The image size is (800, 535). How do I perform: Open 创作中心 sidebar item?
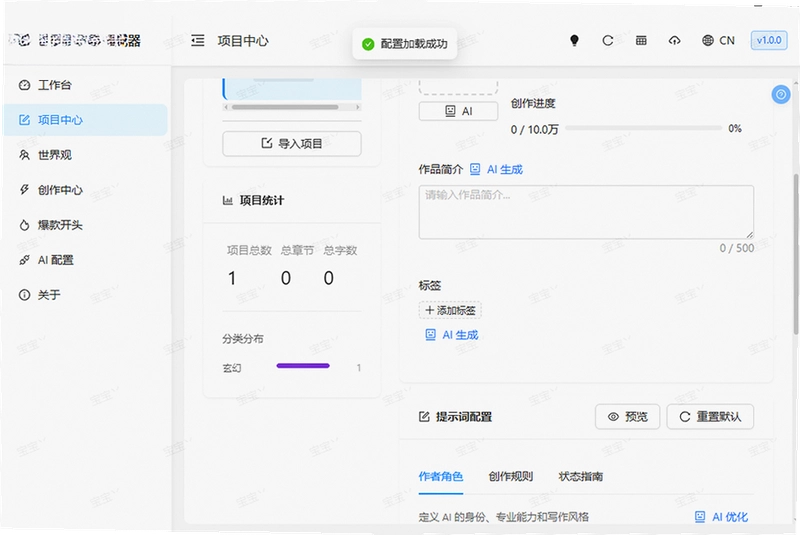85,190
